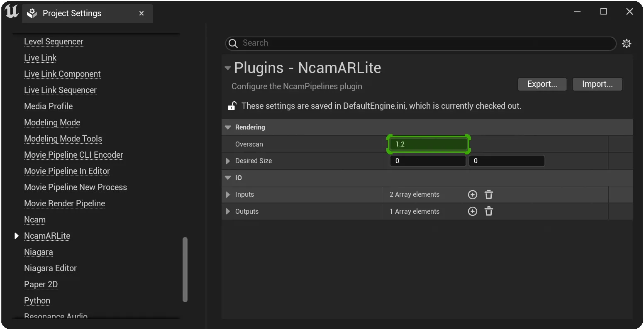
Task: Collapse the Rendering section
Action: pyautogui.click(x=228, y=127)
